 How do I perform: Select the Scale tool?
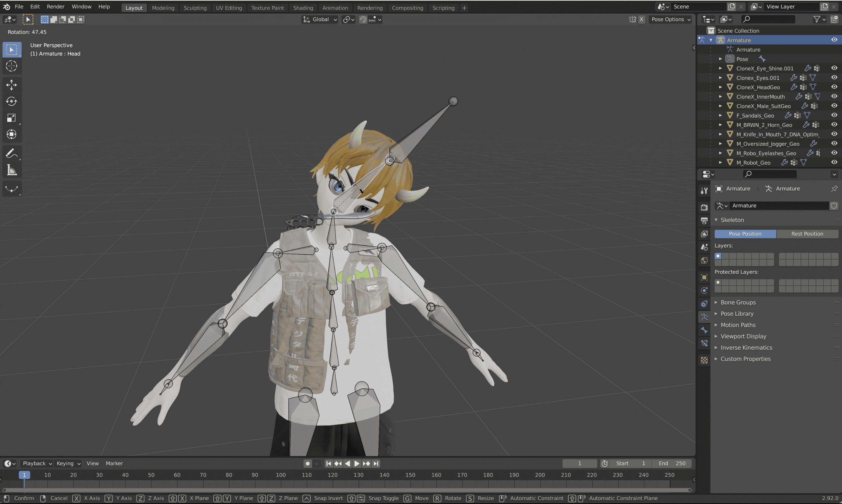coord(11,118)
